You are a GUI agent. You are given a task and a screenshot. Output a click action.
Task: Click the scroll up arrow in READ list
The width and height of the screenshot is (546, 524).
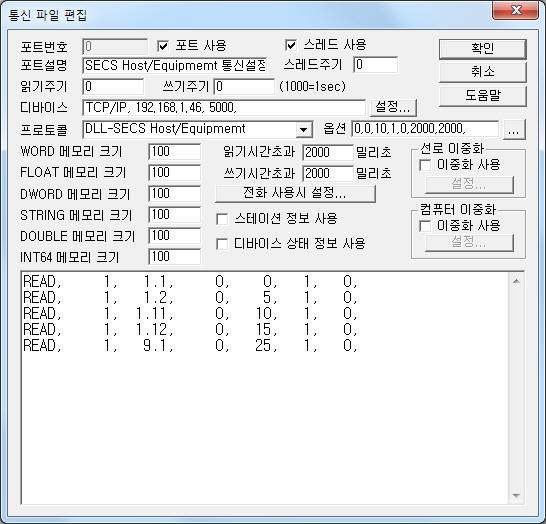point(516,281)
